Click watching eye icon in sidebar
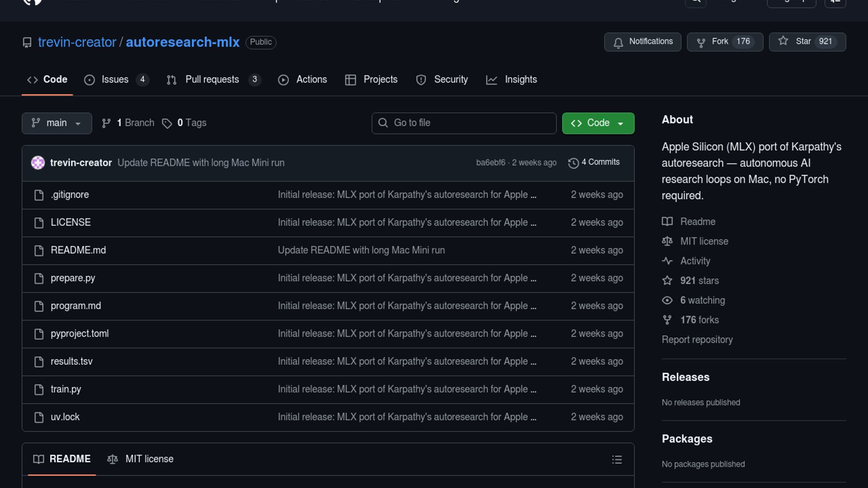Image resolution: width=868 pixels, height=488 pixels. point(667,300)
